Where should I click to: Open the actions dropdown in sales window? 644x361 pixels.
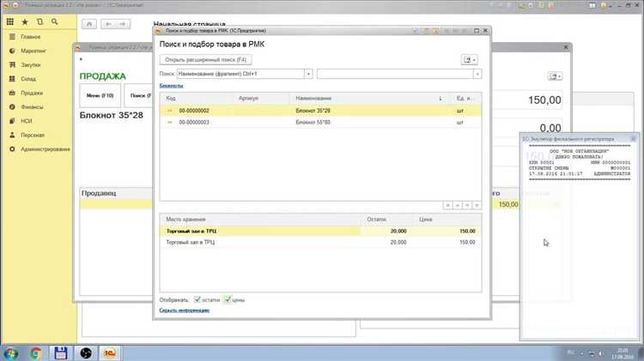555,76
